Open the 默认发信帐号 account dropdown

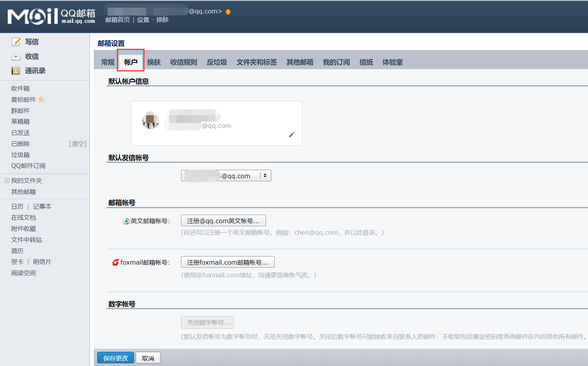pyautogui.click(x=265, y=176)
